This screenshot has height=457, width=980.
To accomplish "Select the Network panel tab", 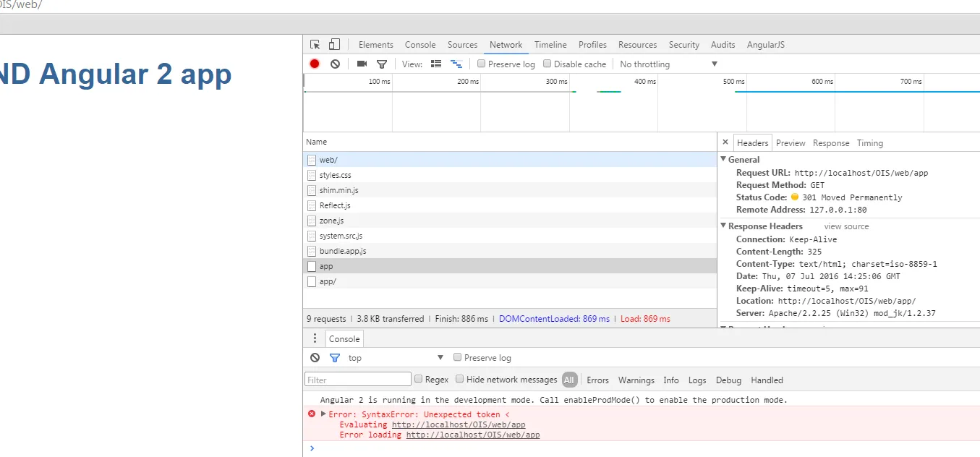I will [506, 45].
